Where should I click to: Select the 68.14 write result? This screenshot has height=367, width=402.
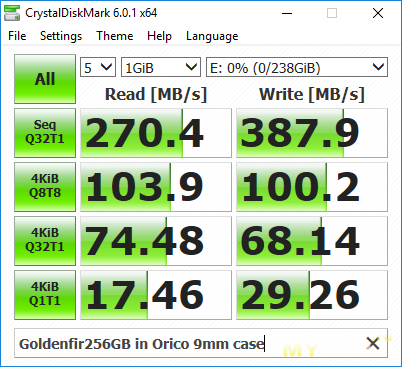click(x=312, y=241)
